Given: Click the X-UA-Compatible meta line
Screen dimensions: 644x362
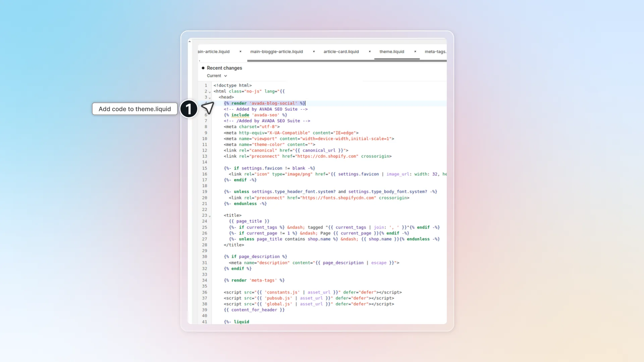Looking at the screenshot, I should tap(291, 133).
